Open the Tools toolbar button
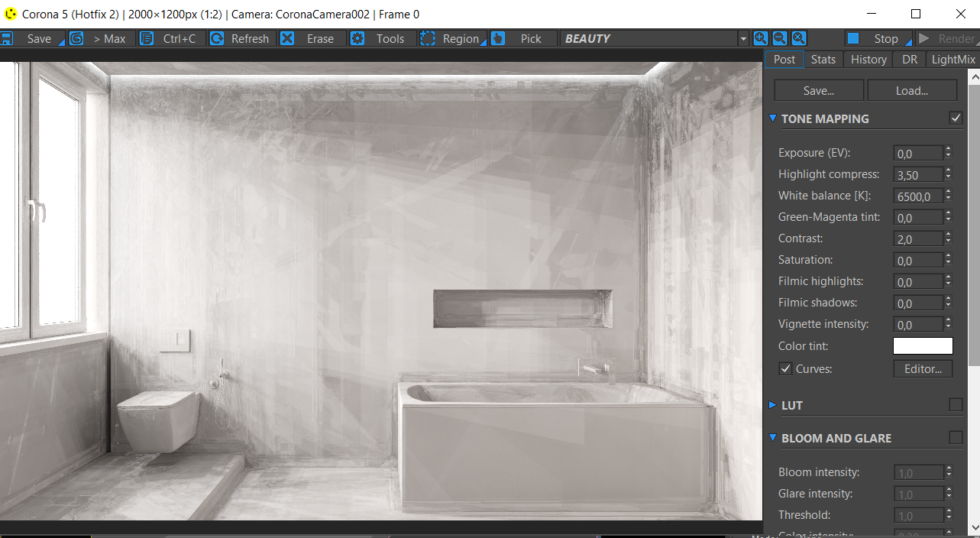 383,38
